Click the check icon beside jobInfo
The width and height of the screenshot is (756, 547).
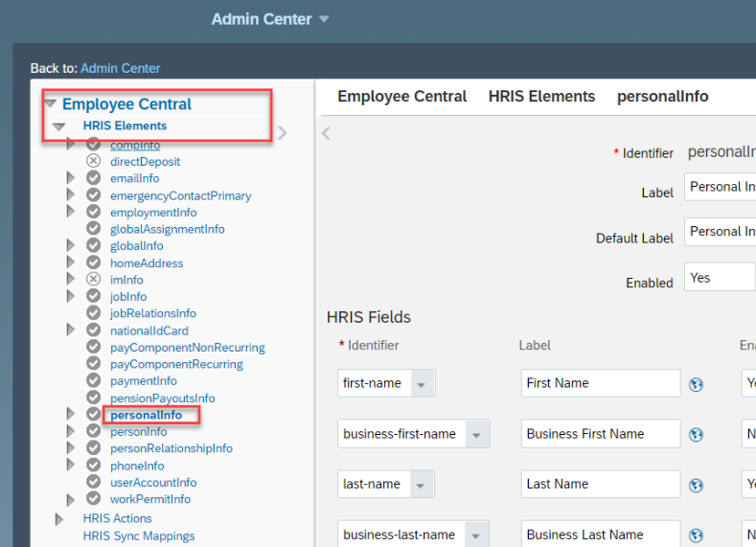[94, 296]
